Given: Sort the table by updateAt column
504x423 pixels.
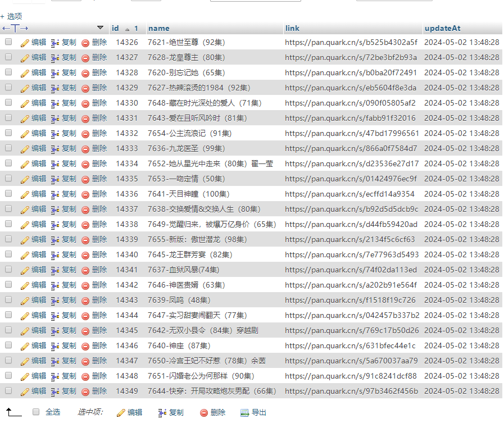Looking at the screenshot, I should click(x=443, y=28).
